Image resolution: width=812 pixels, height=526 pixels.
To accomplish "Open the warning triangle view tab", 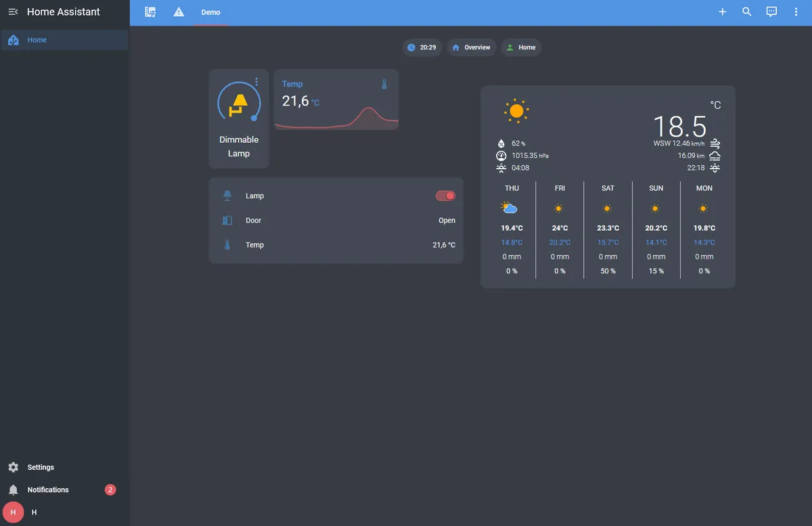I will 179,12.
